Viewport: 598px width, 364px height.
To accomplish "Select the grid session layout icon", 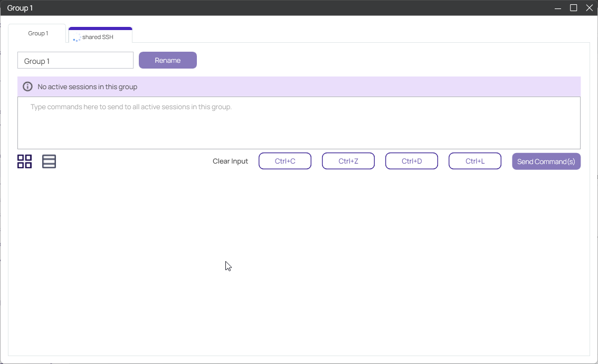I will click(x=24, y=161).
